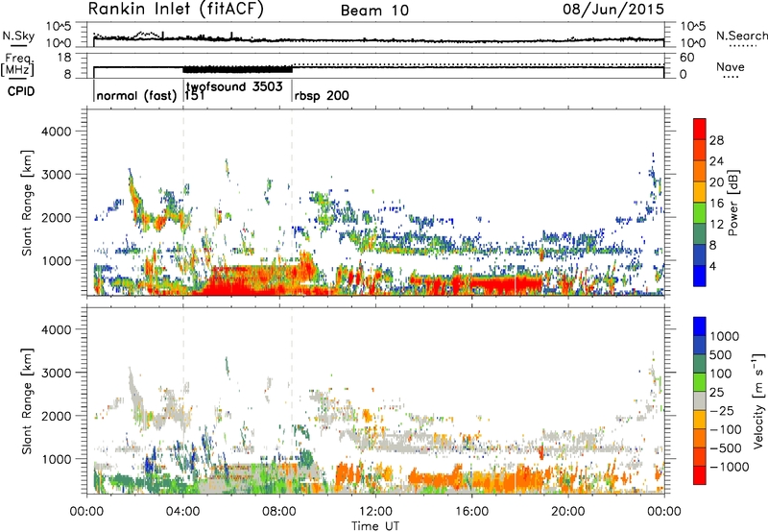Click the '1000' slant range tick of the velocity panel
The height and width of the screenshot is (532, 768).
pyautogui.click(x=57, y=459)
